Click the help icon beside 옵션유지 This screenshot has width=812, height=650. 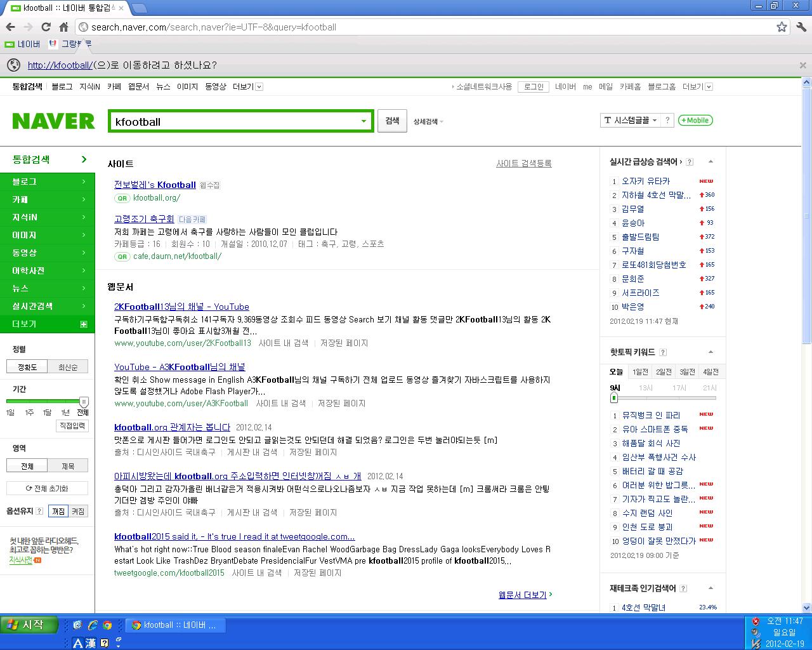(x=39, y=511)
